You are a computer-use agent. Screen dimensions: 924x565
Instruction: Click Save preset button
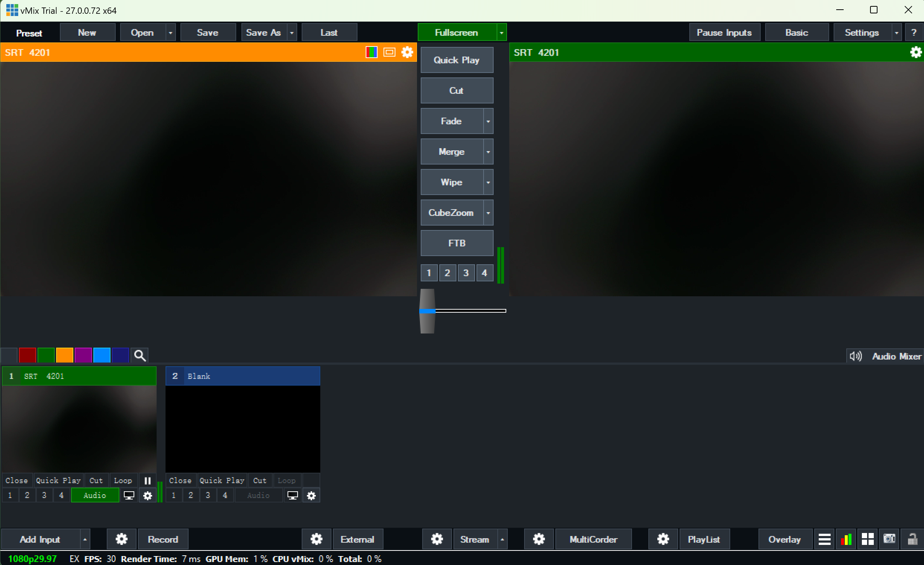pos(208,33)
